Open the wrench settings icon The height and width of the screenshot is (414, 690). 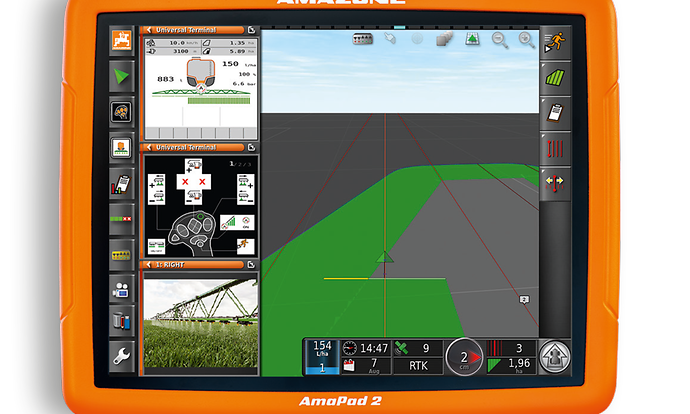123,355
